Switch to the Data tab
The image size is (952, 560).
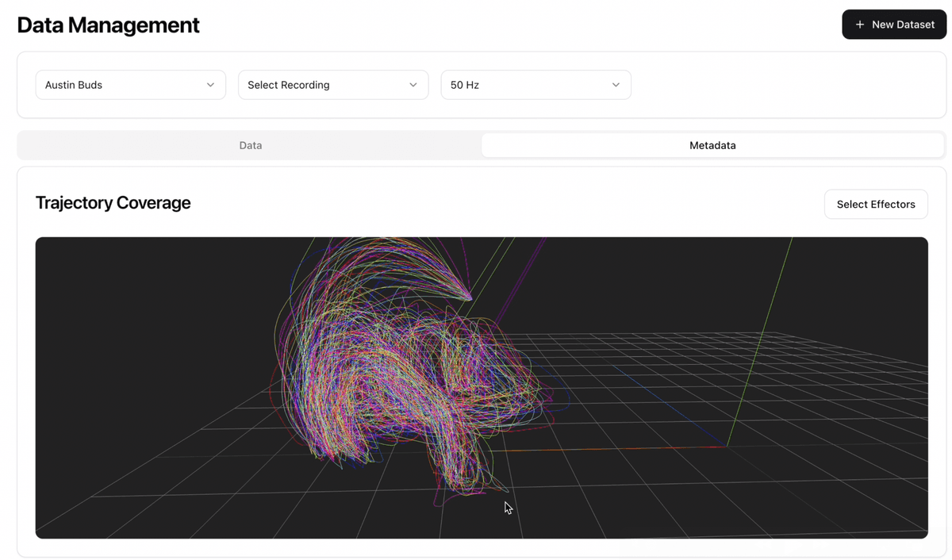pyautogui.click(x=250, y=145)
